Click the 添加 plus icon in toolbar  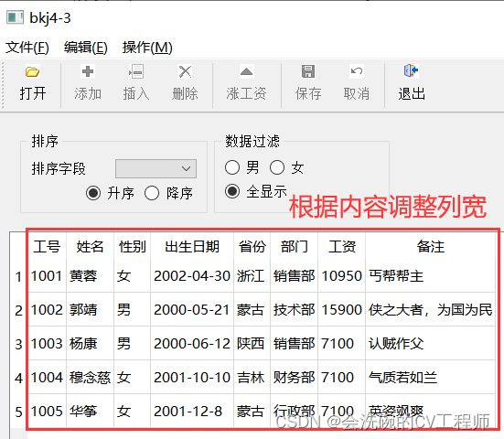[x=88, y=71]
